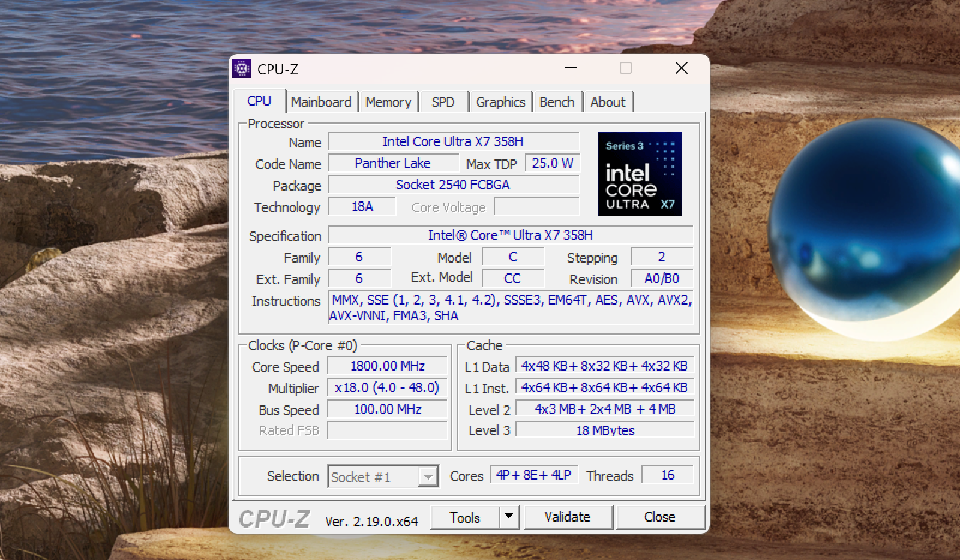Expand the Socket #1 selection dropdown
Screen dimensions: 960x560
(428, 477)
